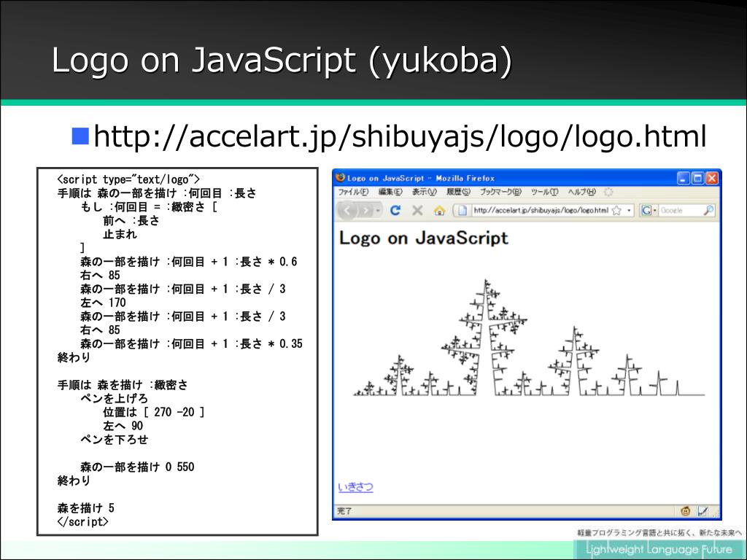Click the page icon beside the URL

(462, 211)
